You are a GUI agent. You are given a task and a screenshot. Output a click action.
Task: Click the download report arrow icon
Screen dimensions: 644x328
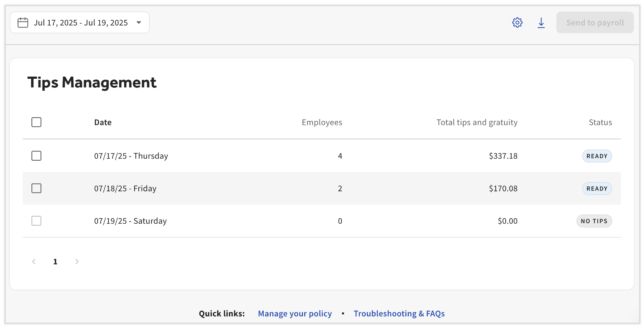(541, 23)
